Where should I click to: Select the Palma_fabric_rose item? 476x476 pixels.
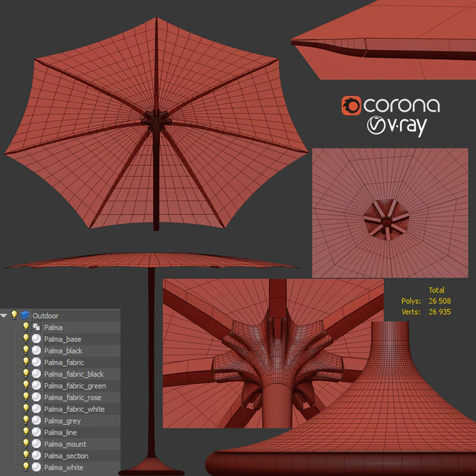coord(72,398)
